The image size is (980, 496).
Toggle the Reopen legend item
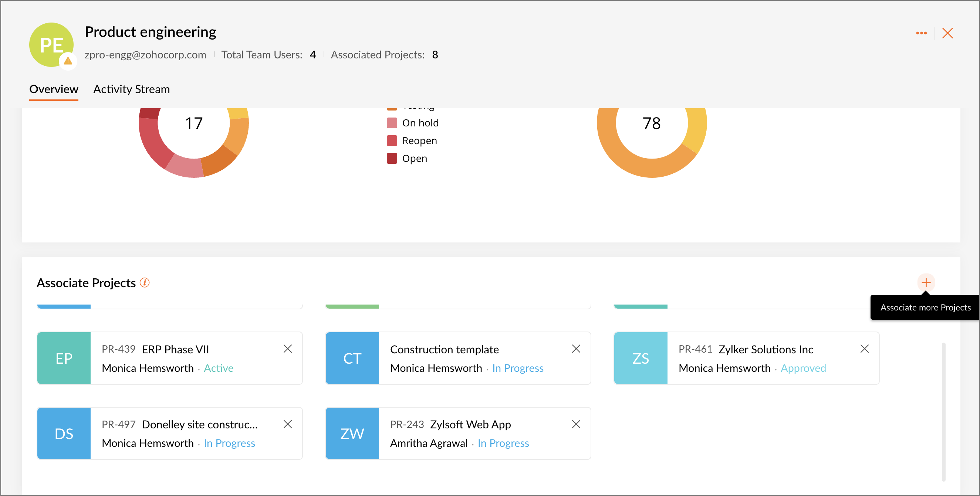point(419,140)
